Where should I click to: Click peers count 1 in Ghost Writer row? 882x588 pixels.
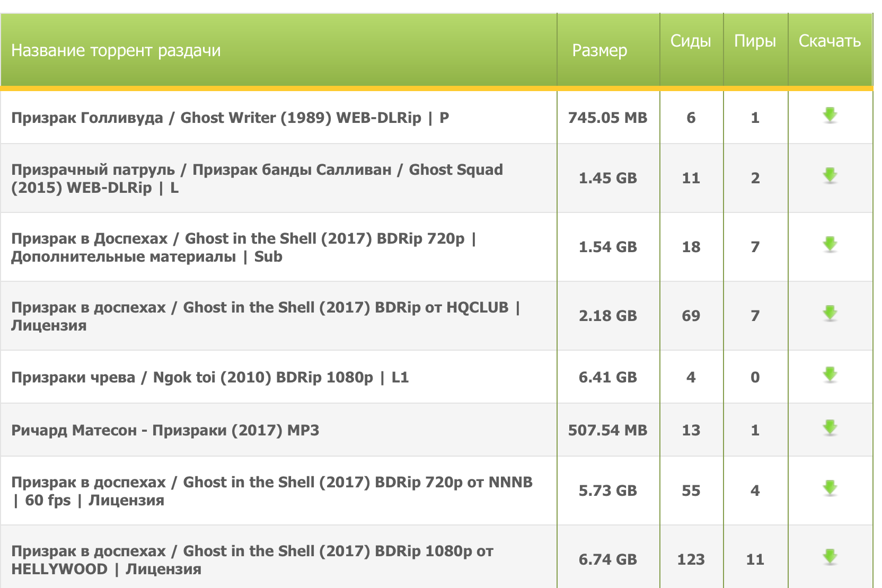[x=755, y=118]
